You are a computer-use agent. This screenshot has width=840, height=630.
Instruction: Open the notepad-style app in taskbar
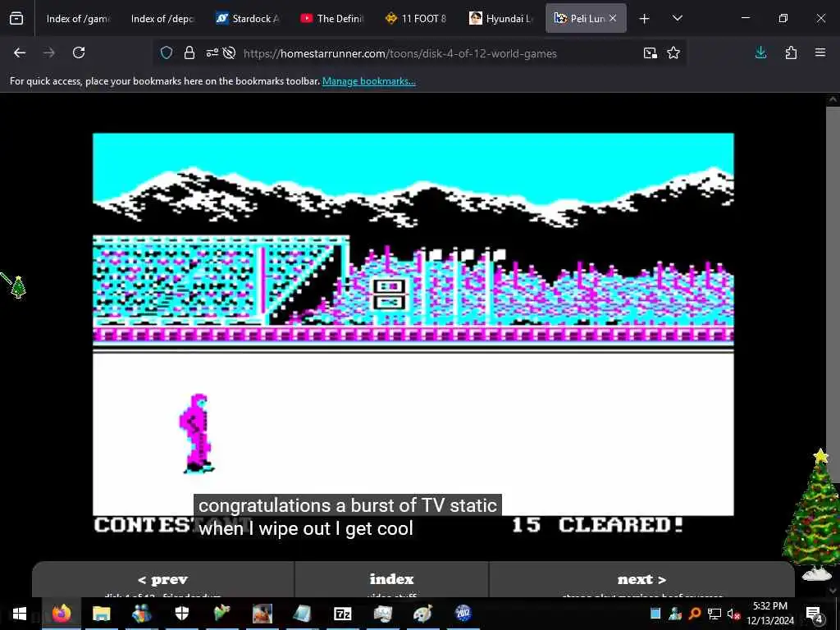coord(302,614)
